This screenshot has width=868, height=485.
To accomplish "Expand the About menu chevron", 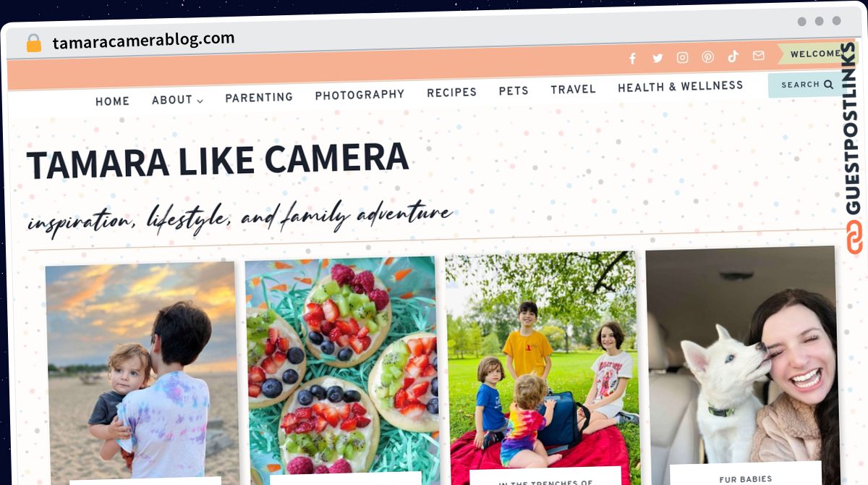I will (200, 101).
